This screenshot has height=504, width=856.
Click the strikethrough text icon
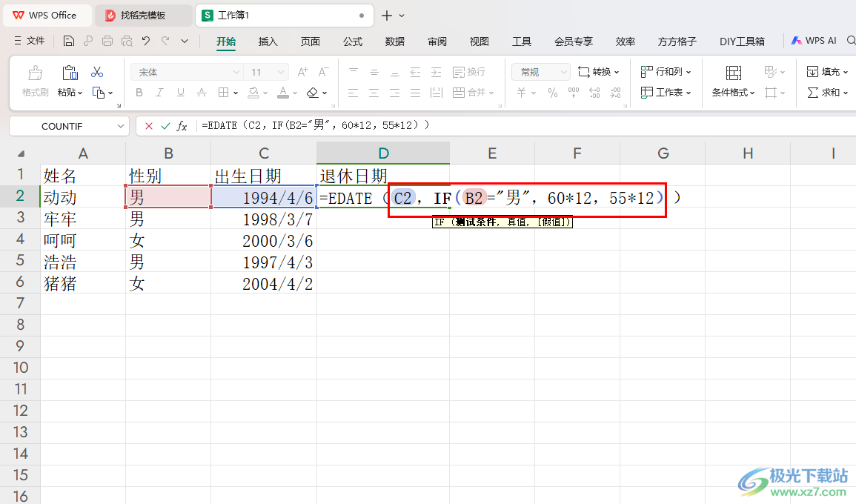tap(202, 93)
